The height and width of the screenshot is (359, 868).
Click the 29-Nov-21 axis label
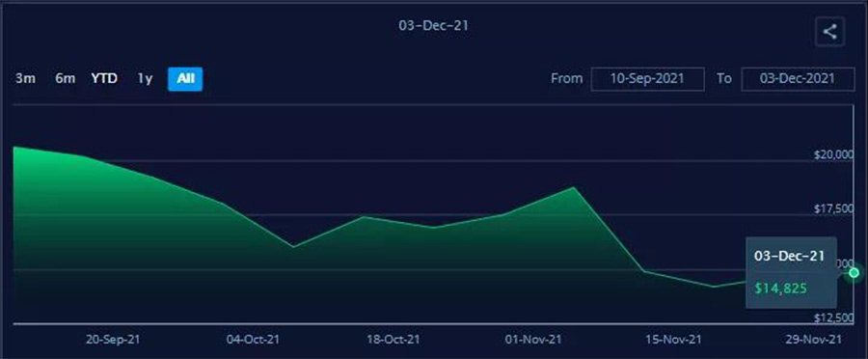(814, 339)
